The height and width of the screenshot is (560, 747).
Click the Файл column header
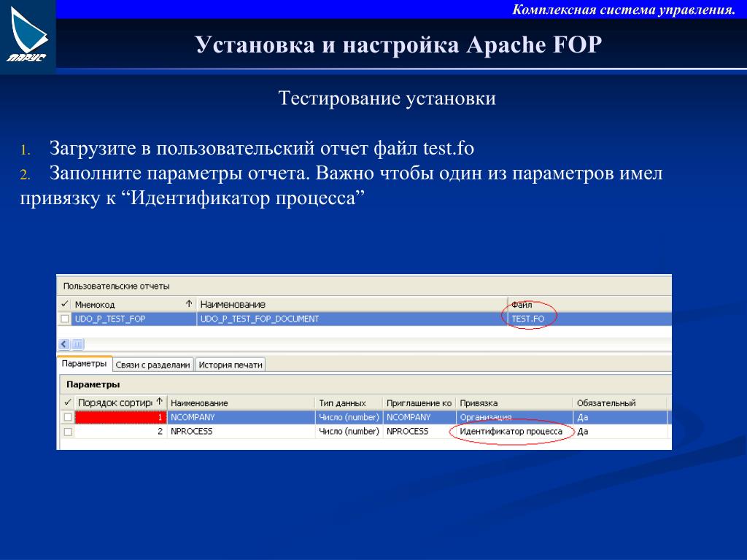click(589, 304)
